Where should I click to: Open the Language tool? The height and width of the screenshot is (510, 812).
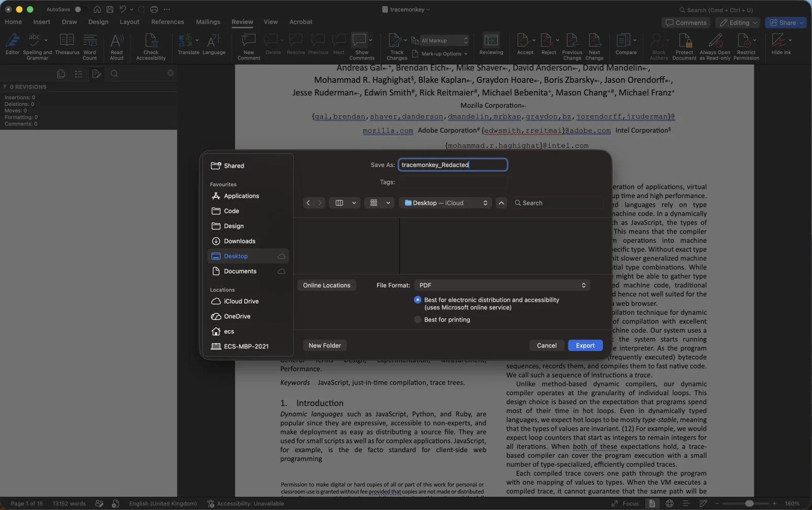point(214,44)
